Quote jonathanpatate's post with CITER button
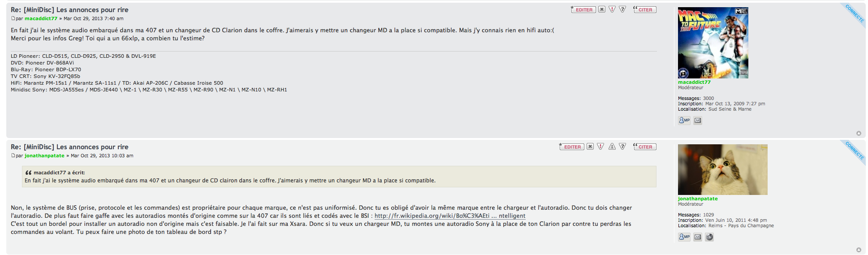The image size is (868, 255). 645,147
